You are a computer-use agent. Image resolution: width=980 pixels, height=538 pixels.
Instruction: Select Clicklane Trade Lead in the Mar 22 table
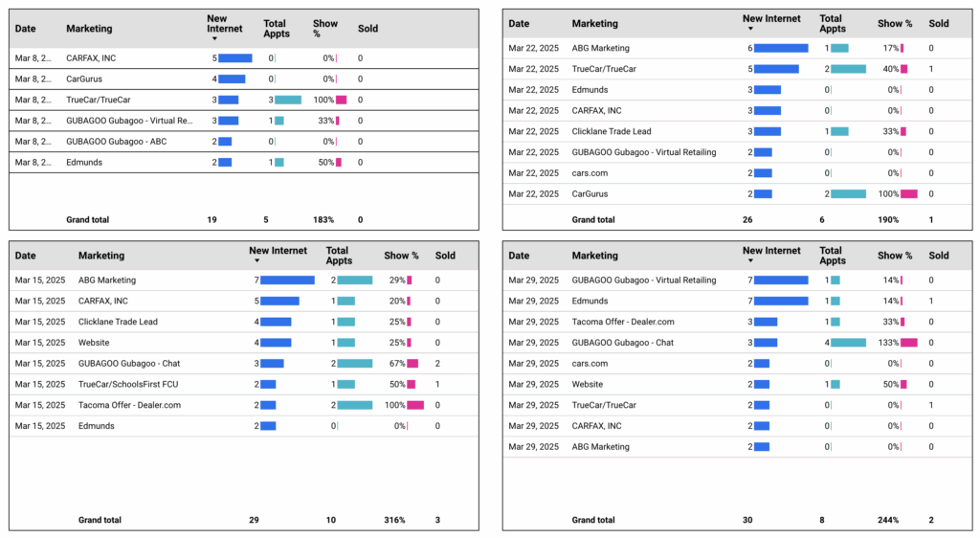612,132
